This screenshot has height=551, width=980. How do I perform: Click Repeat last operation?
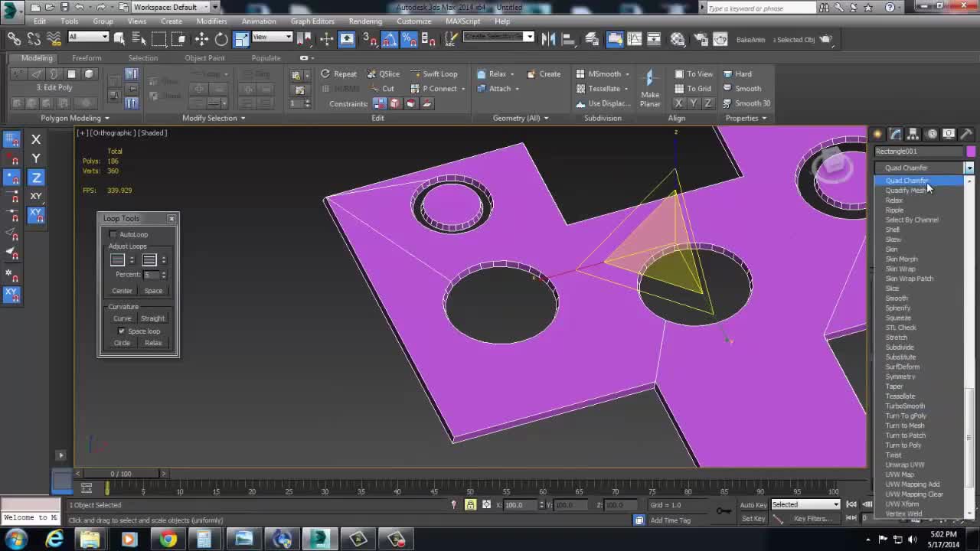pyautogui.click(x=338, y=74)
